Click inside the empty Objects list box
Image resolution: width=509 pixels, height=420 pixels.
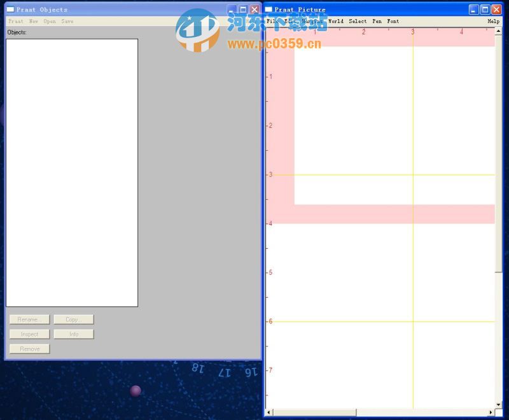[72, 172]
